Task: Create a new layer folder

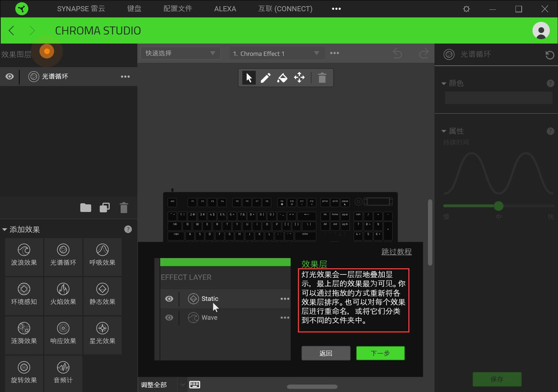Action: point(86,208)
